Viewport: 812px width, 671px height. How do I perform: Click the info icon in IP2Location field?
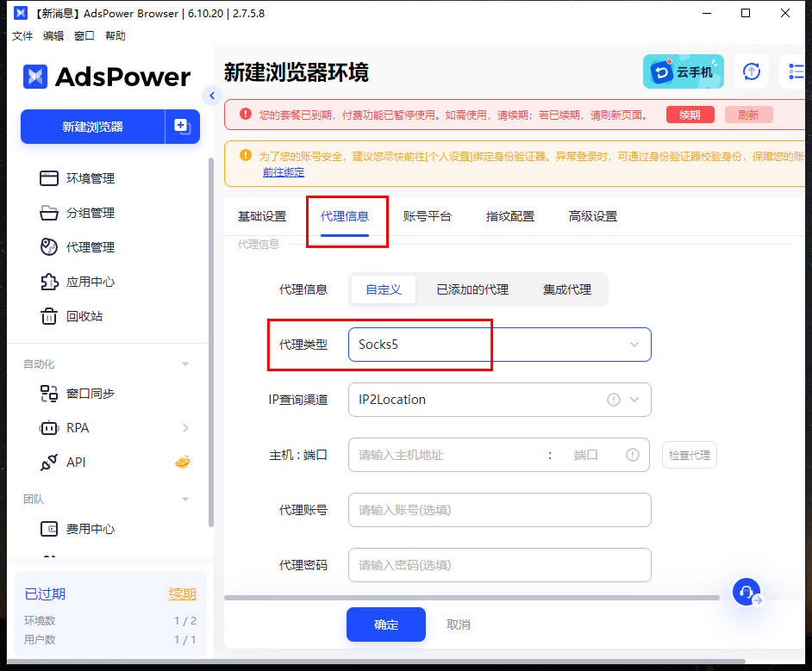(x=614, y=400)
